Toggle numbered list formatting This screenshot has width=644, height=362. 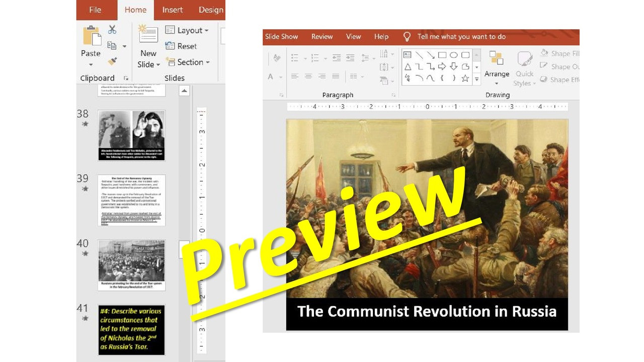(314, 58)
